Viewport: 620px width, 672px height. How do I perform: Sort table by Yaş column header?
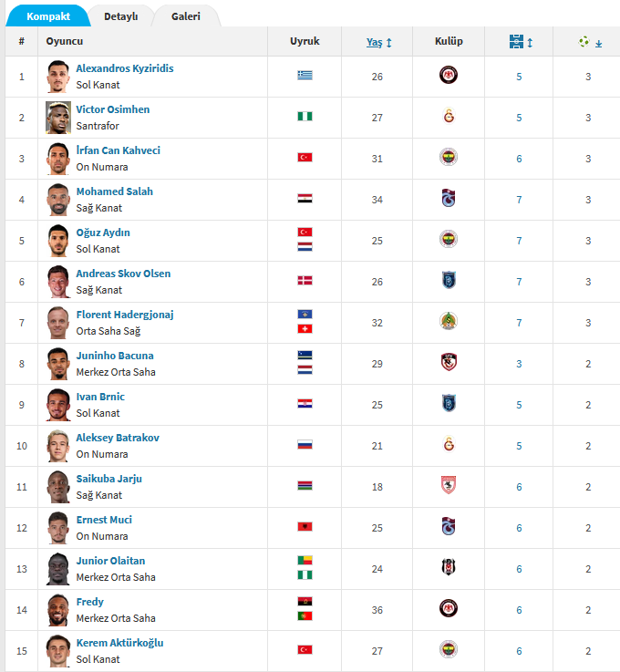pos(374,42)
